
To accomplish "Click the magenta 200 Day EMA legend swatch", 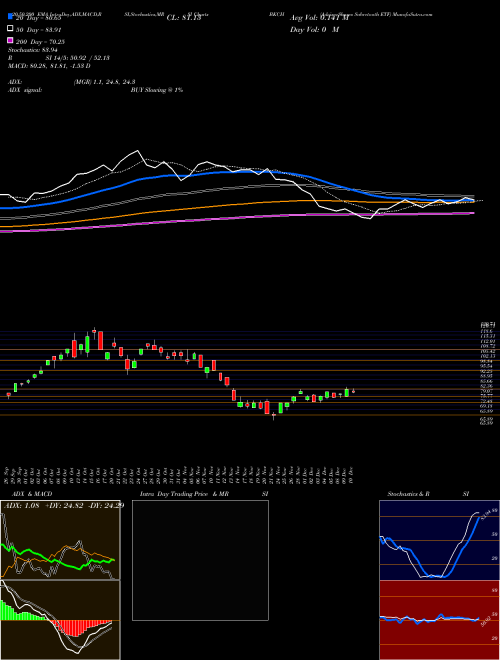I will (10, 40).
